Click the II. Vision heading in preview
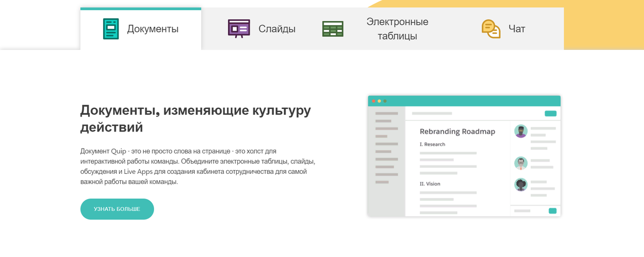The width and height of the screenshot is (644, 257). [430, 184]
